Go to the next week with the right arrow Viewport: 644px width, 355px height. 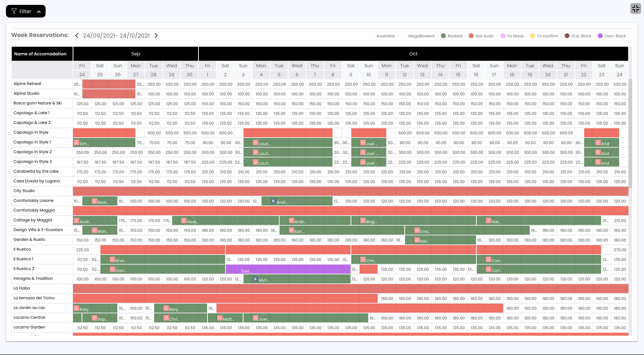(x=156, y=36)
